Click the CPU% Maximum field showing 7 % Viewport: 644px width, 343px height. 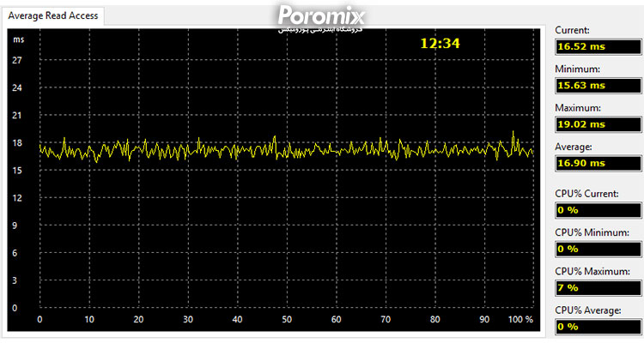(x=598, y=288)
